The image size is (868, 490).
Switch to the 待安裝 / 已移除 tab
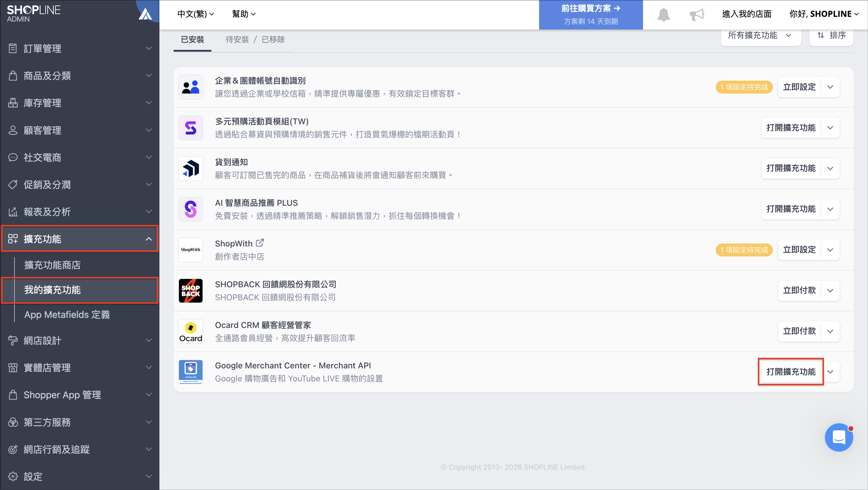click(255, 40)
